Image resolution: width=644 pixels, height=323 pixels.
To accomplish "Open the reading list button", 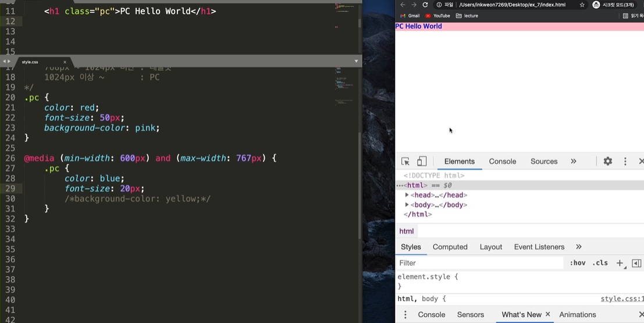I will point(633,16).
